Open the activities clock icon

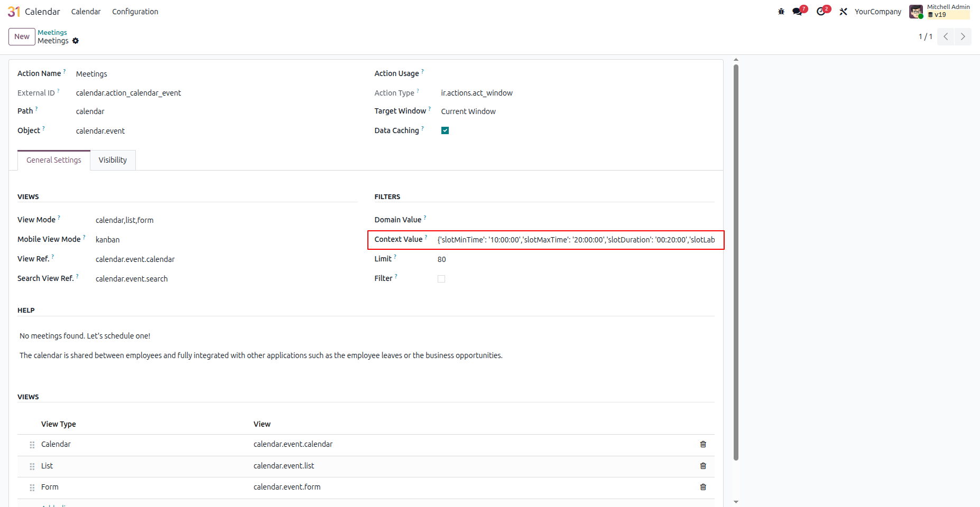pos(821,12)
